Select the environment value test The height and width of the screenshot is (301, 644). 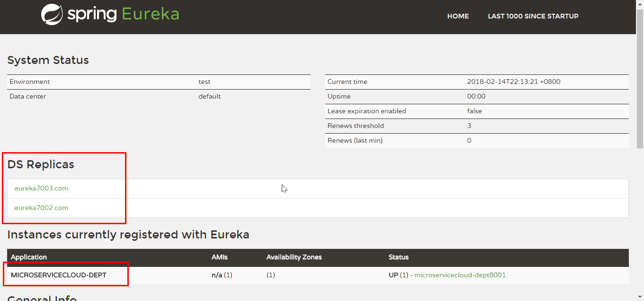pyautogui.click(x=205, y=82)
